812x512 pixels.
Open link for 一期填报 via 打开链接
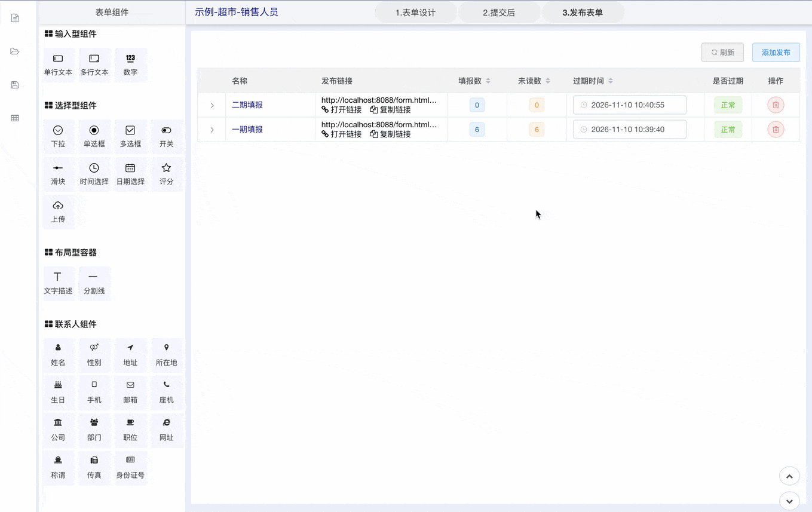coord(342,134)
